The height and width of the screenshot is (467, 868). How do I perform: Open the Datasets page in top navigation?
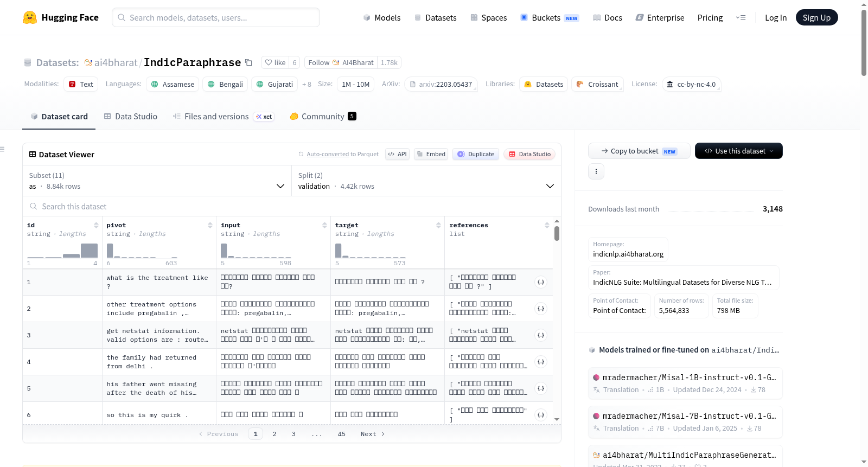(435, 17)
